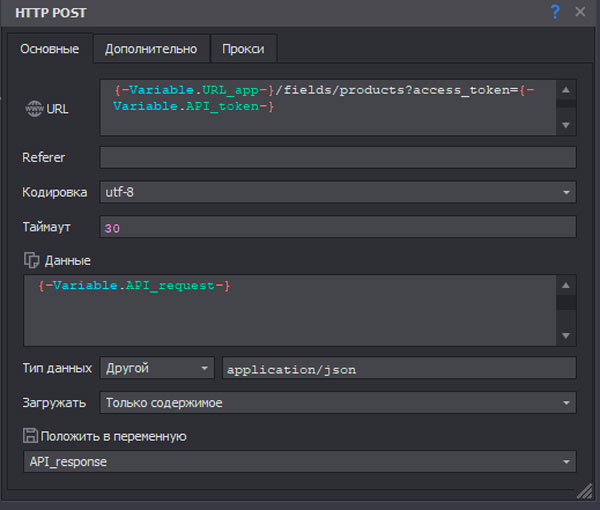Close the HTTP POST dialog
600x510 pixels.
coord(580,12)
